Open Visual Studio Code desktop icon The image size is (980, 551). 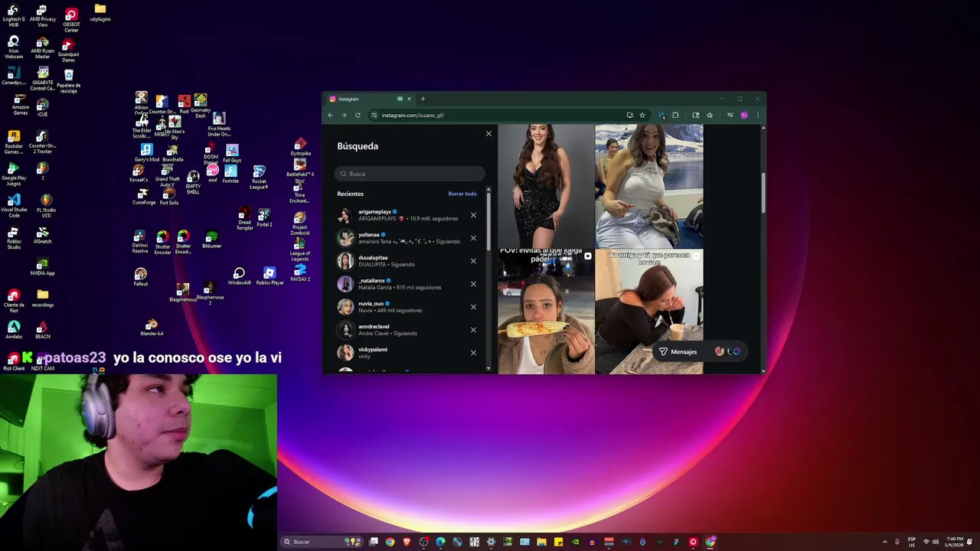tap(14, 205)
